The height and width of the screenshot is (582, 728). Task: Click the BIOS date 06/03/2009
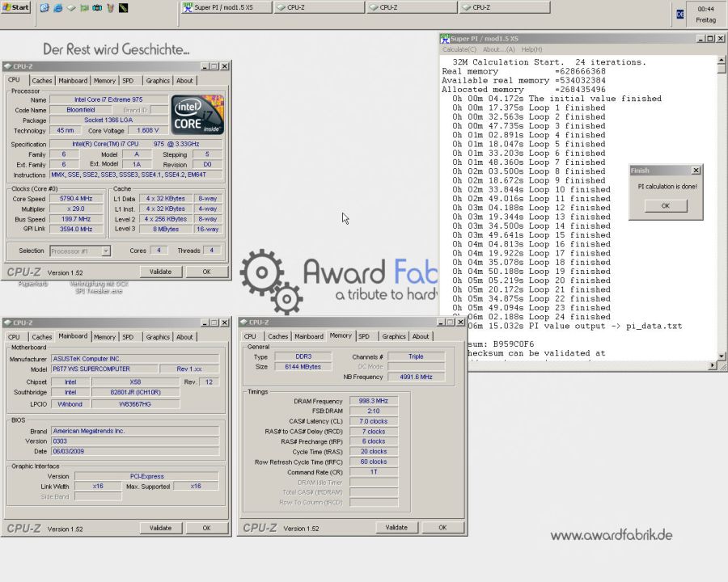[135, 451]
